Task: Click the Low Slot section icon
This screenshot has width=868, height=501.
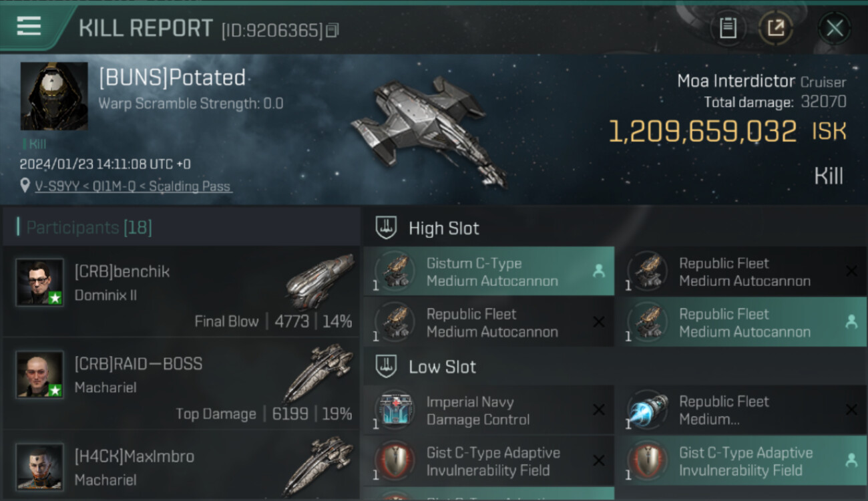Action: coord(387,366)
